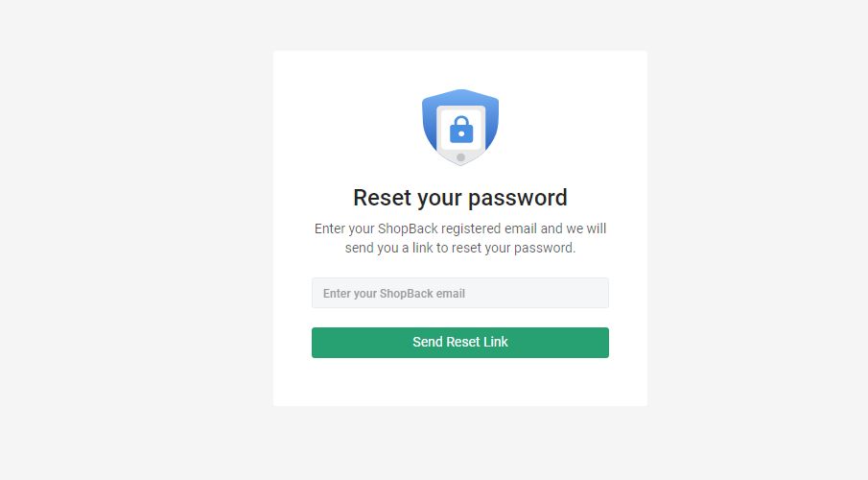Click 'ShopBack' in the description sentence
This screenshot has width=868, height=480.
(408, 229)
